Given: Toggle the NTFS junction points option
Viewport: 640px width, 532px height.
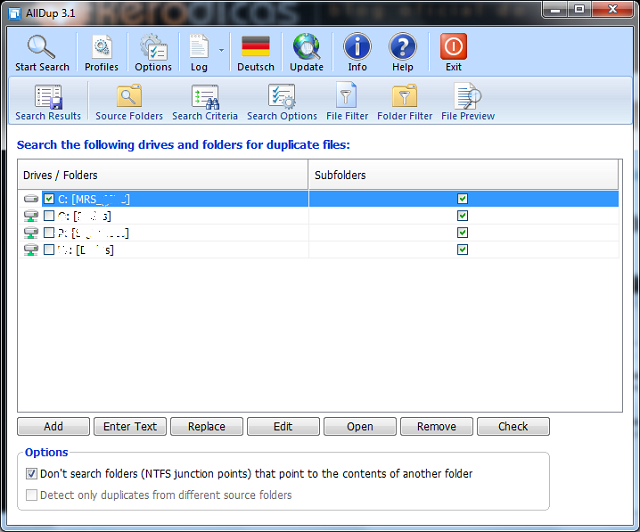Looking at the screenshot, I should tap(31, 474).
